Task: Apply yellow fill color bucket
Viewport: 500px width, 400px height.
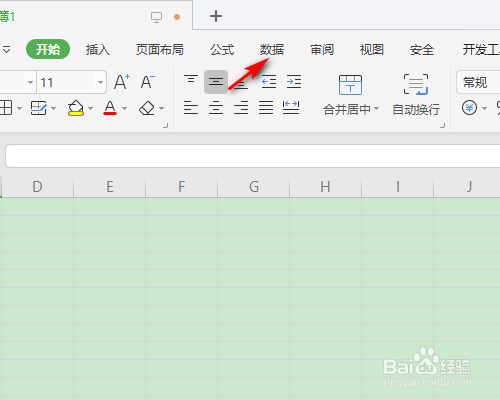Action: pyautogui.click(x=76, y=108)
